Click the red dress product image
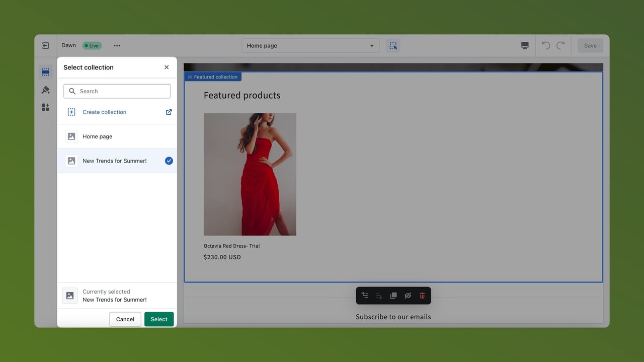This screenshot has width=644, height=362. (x=250, y=174)
